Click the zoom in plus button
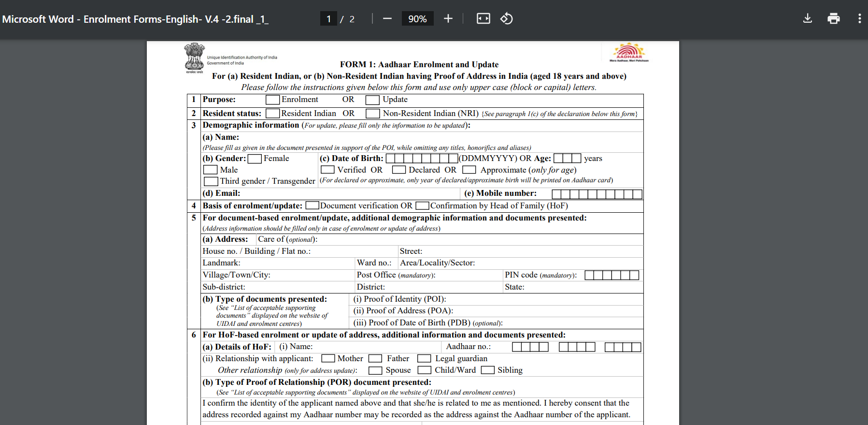 click(x=448, y=19)
